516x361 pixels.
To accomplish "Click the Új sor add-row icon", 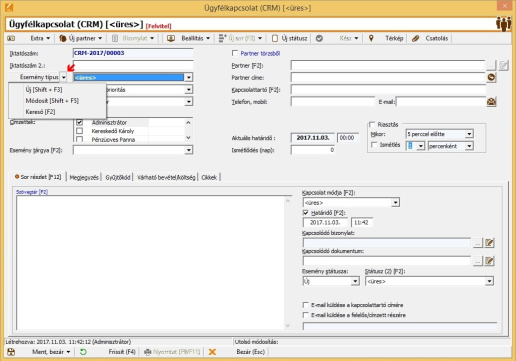I will click(222, 38).
